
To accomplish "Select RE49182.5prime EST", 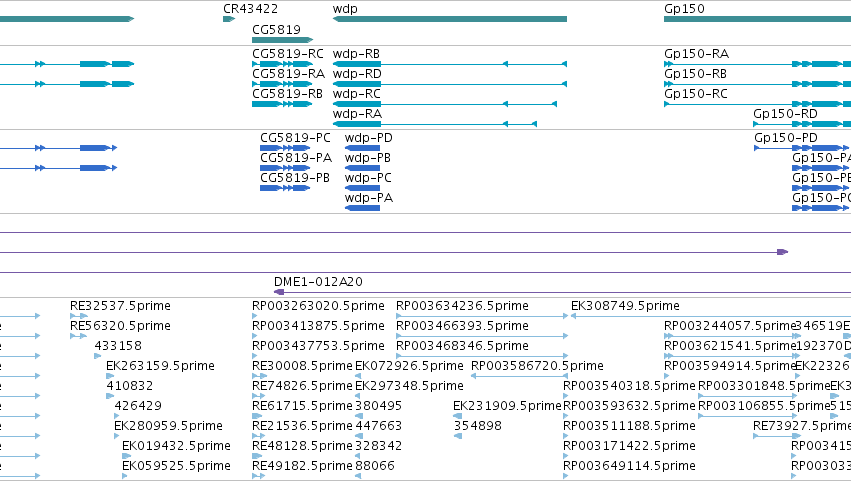I will (x=259, y=476).
